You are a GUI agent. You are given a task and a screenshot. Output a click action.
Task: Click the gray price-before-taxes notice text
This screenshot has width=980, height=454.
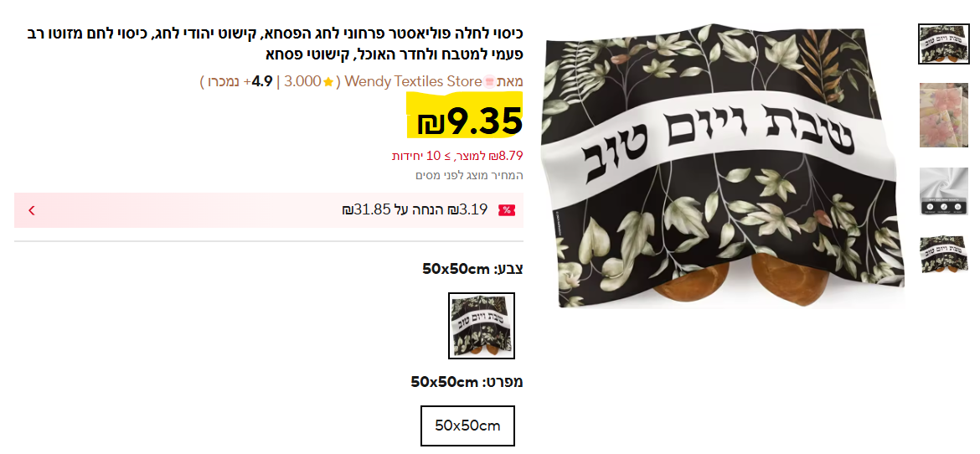[469, 176]
